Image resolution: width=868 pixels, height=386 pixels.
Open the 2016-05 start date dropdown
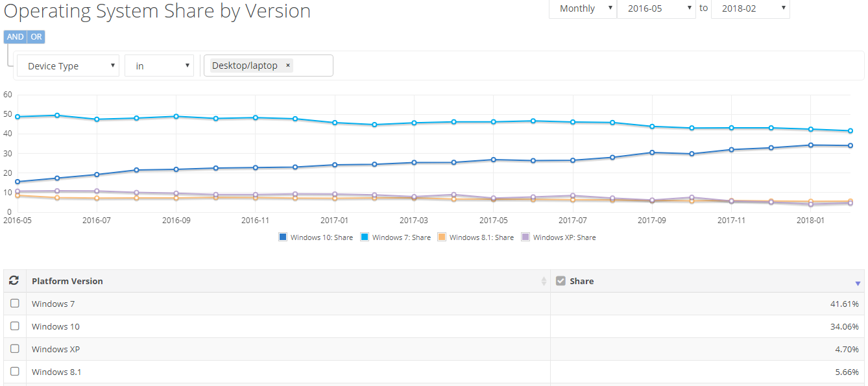tap(656, 8)
